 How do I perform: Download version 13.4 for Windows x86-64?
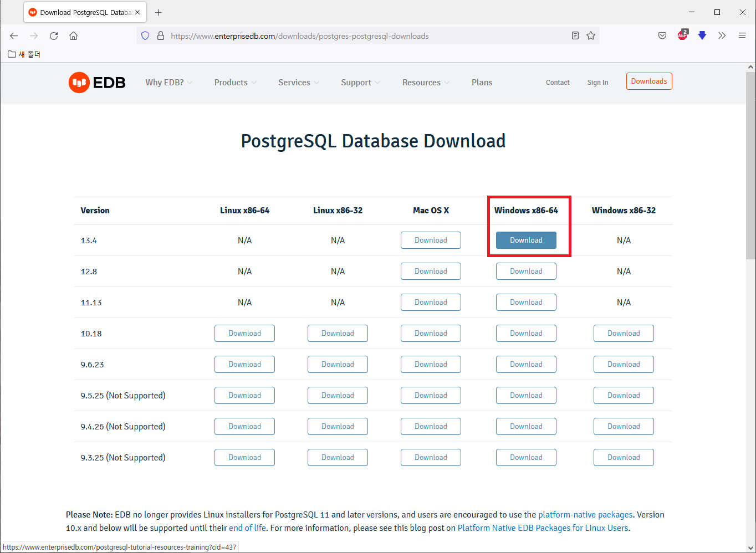(526, 240)
